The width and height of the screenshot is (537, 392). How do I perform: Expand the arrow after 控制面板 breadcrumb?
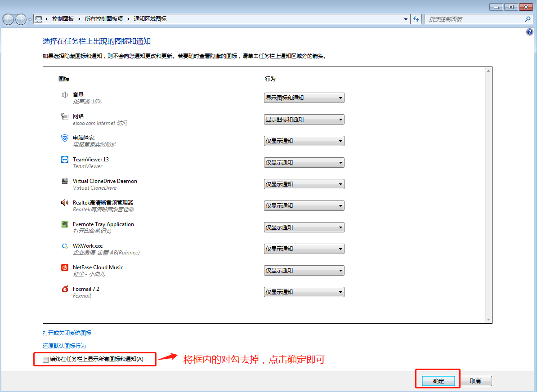80,19
